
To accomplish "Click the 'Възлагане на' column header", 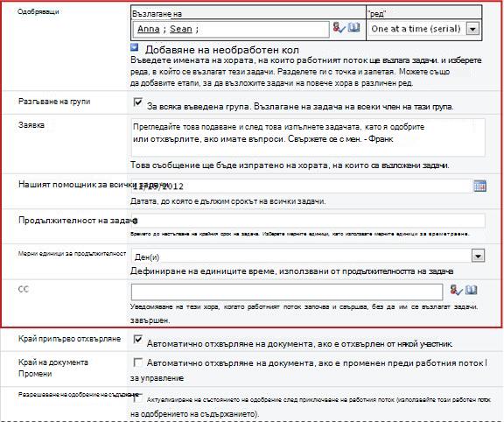I will (157, 14).
